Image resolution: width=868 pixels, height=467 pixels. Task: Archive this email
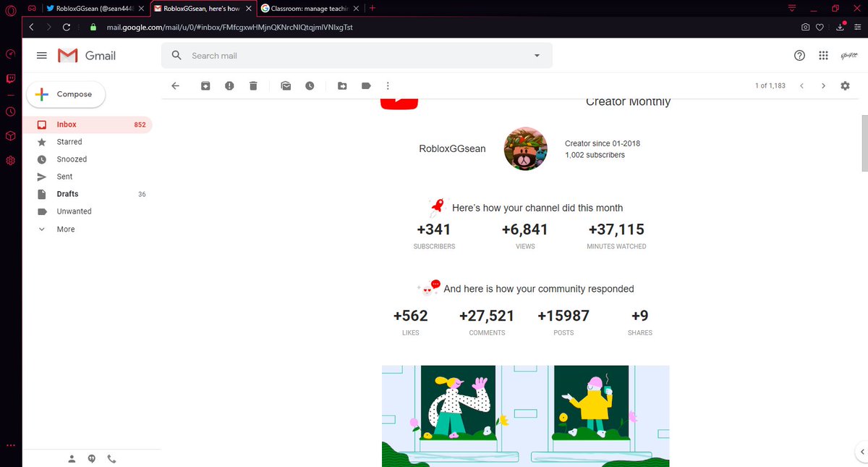(205, 86)
